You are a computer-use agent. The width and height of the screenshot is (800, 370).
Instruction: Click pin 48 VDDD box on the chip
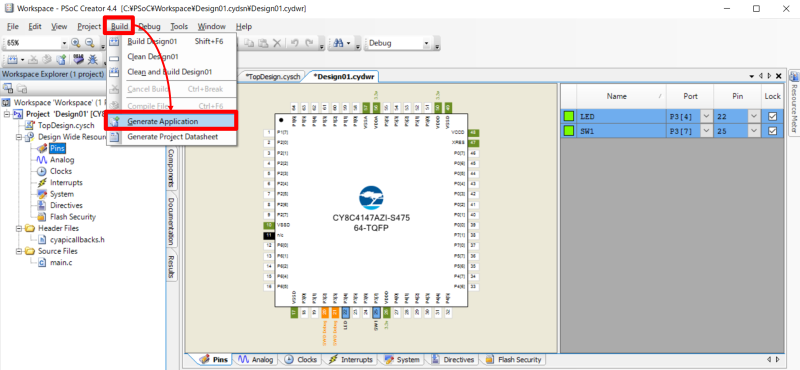pyautogui.click(x=473, y=132)
